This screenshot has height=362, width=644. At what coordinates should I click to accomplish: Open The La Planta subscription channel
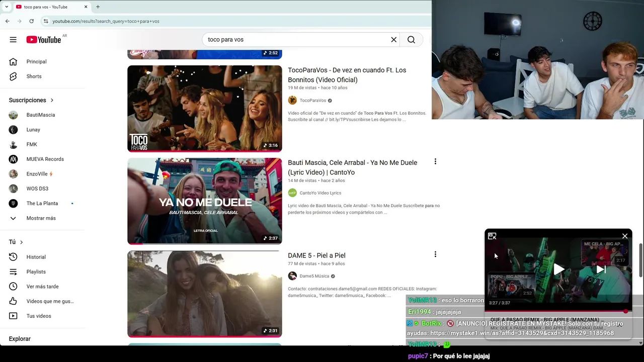click(42, 203)
